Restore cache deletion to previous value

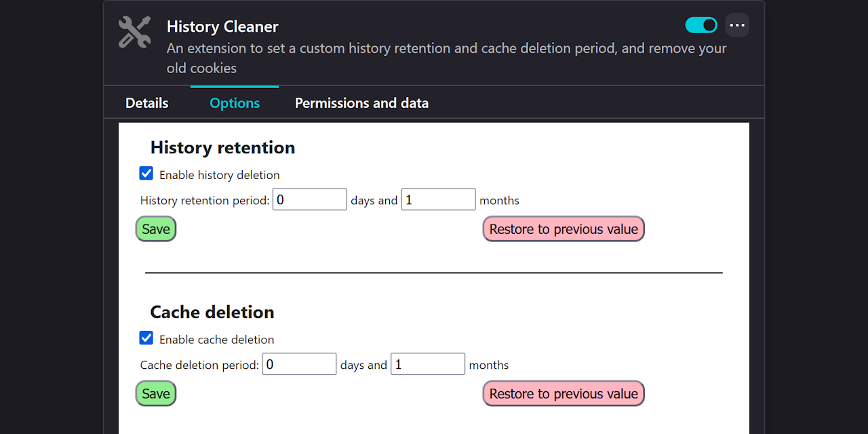(x=564, y=394)
